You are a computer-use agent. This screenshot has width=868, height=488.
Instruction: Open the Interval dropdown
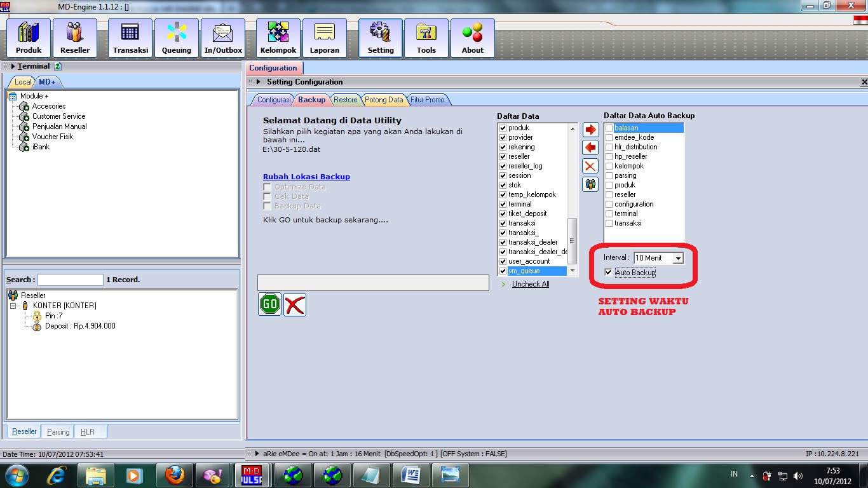[x=678, y=258]
